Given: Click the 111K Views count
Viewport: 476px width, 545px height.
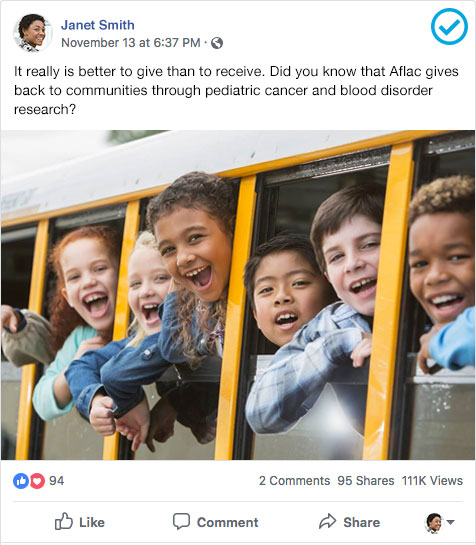Looking at the screenshot, I should tap(432, 481).
